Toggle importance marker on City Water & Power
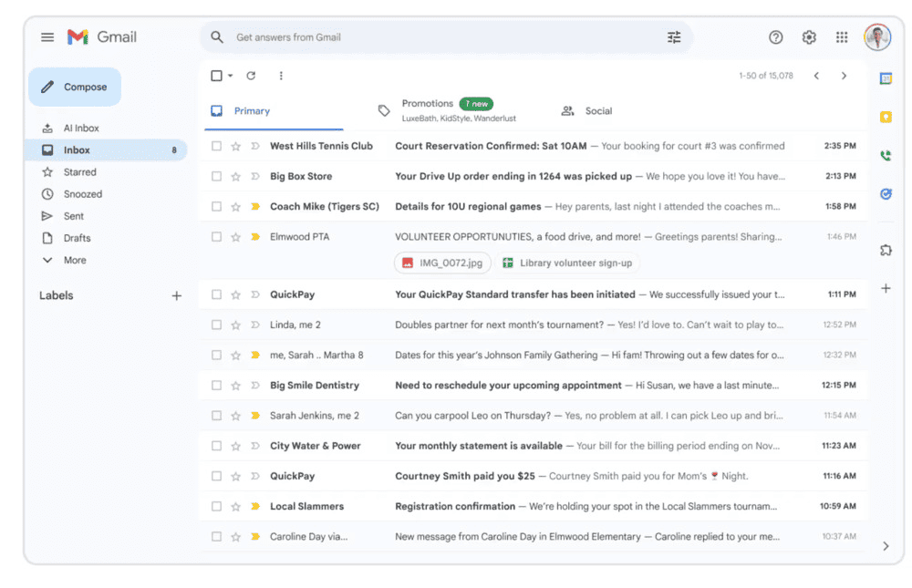 tap(255, 446)
